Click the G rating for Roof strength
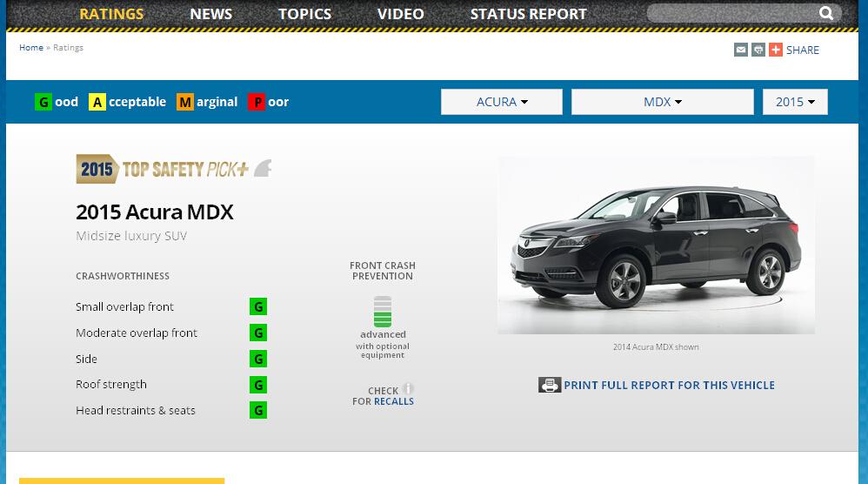This screenshot has height=484, width=868. click(x=258, y=384)
